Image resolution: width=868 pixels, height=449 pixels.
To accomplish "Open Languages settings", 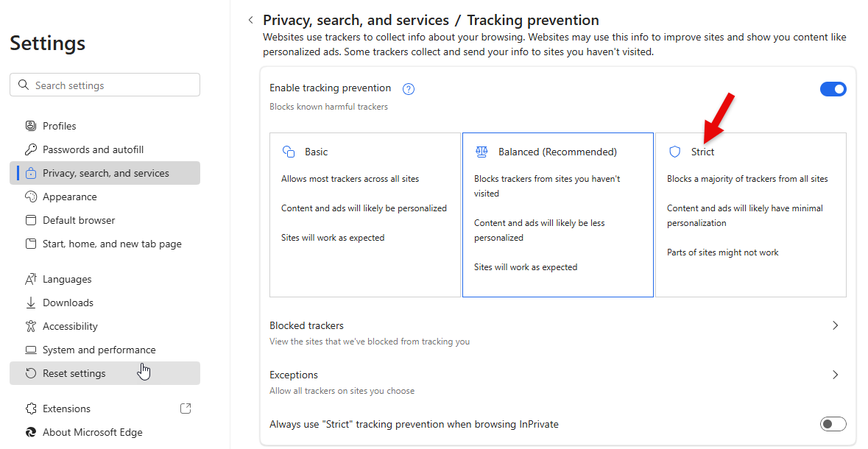I will click(105, 279).
